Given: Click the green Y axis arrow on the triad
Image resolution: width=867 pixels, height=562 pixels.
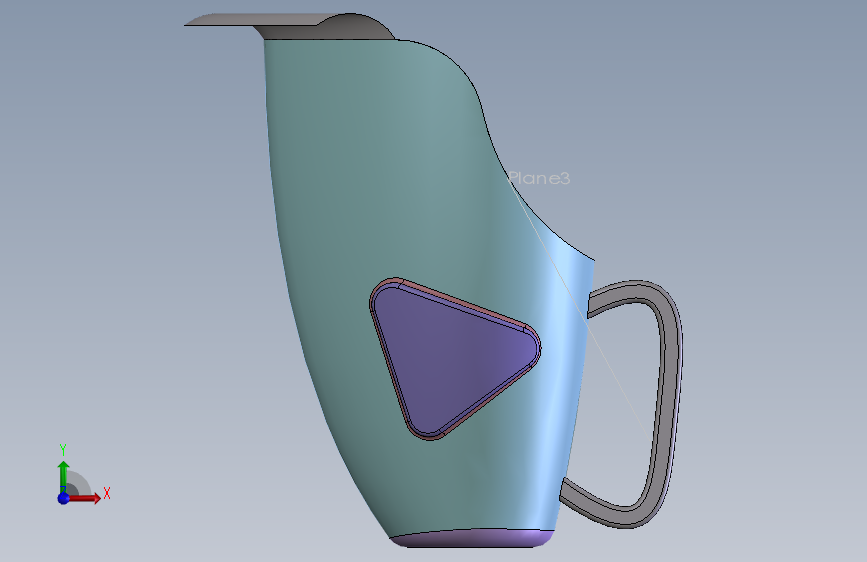Looking at the screenshot, I should pyautogui.click(x=63, y=476).
